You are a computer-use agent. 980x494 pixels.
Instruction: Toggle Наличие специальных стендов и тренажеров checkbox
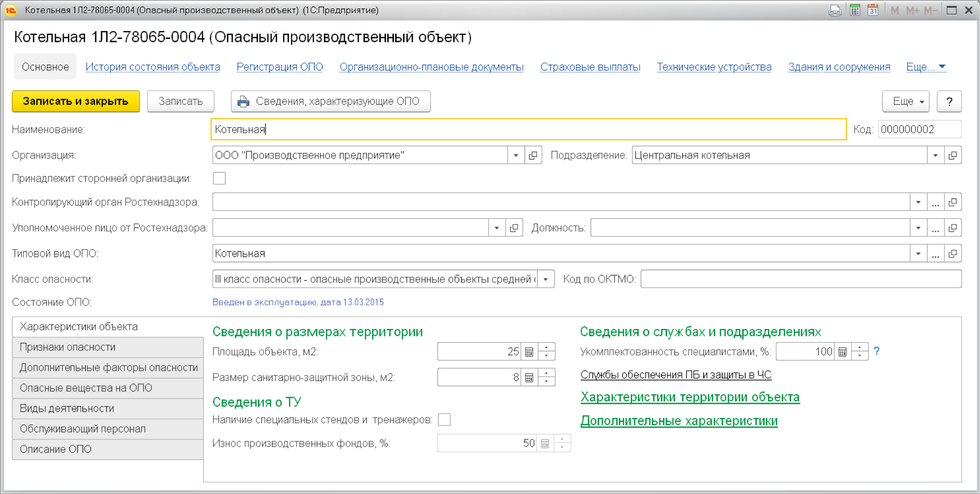pyautogui.click(x=445, y=420)
